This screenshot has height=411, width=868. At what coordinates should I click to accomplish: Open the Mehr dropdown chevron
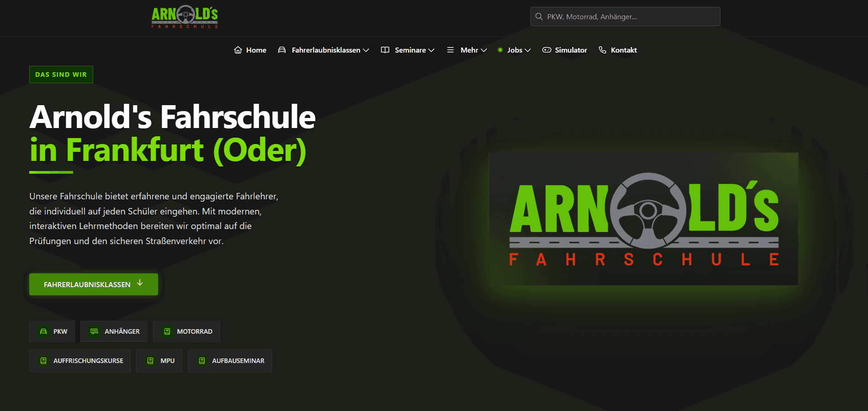[484, 50]
